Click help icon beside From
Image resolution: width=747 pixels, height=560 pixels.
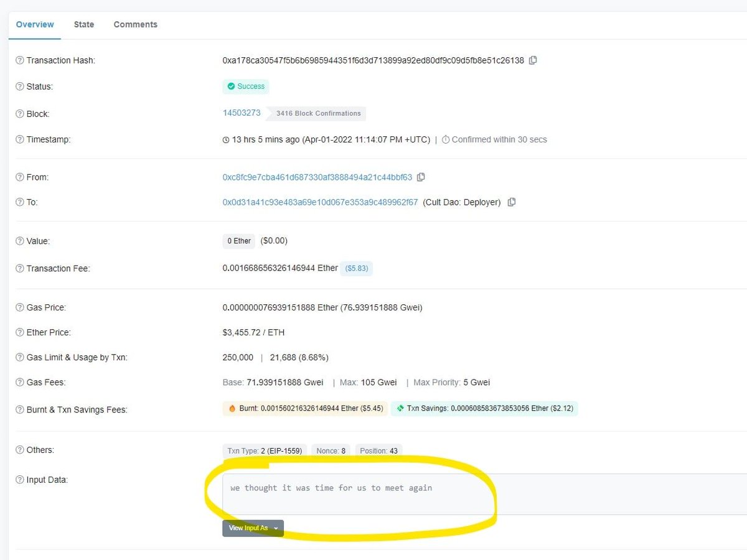(x=20, y=177)
